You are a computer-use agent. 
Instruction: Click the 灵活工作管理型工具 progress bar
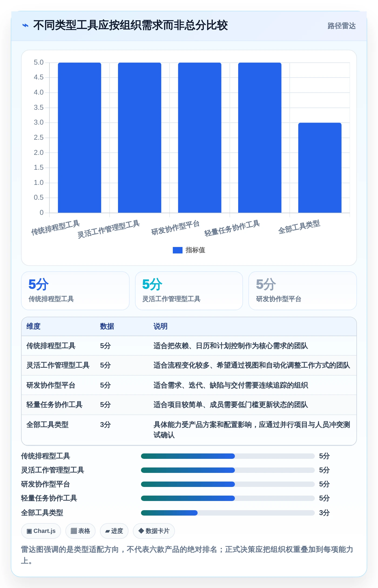[x=228, y=470]
